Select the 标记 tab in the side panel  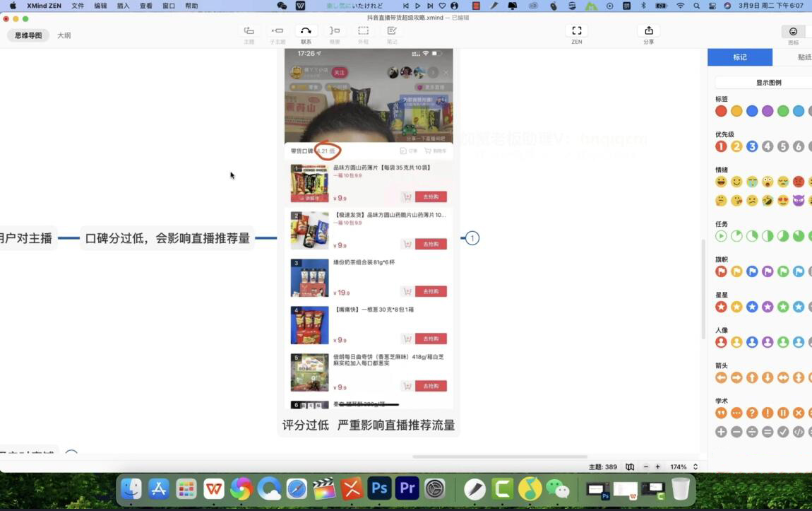(739, 57)
